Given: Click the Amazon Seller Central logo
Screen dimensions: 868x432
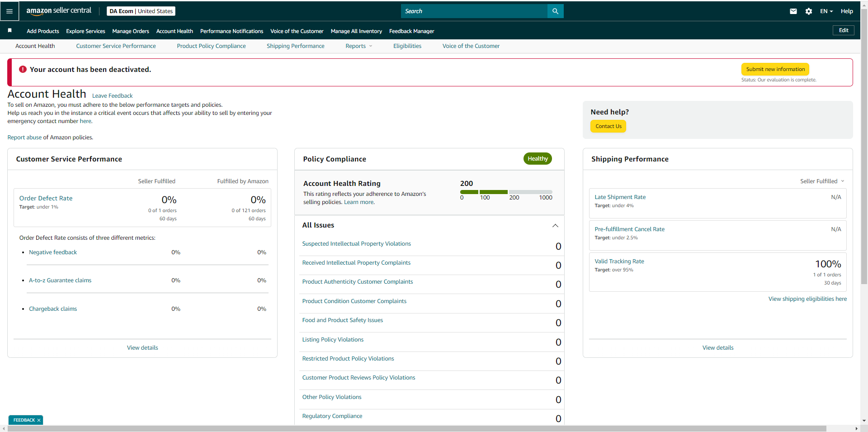Looking at the screenshot, I should [59, 11].
